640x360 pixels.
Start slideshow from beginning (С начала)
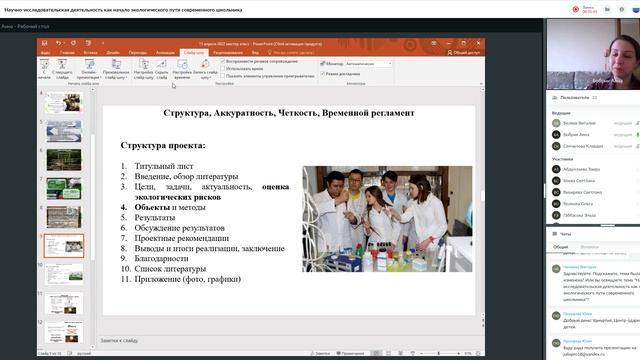[x=44, y=69]
